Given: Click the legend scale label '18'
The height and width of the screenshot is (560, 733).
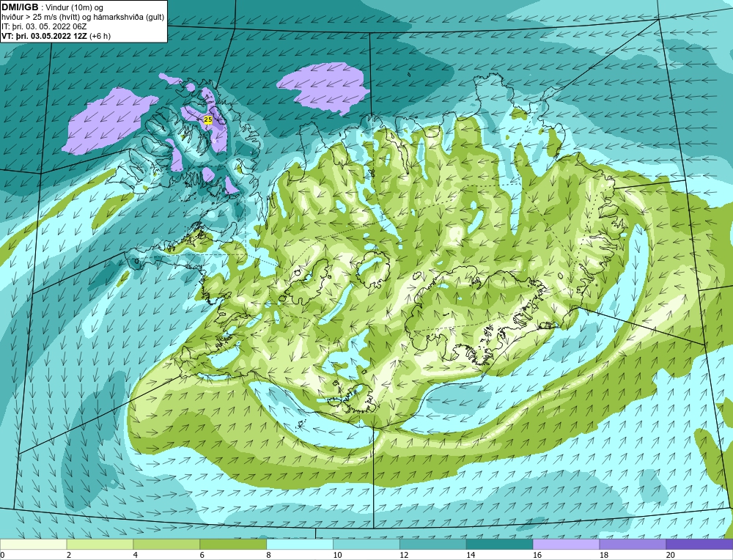Looking at the screenshot, I should click(x=603, y=555).
